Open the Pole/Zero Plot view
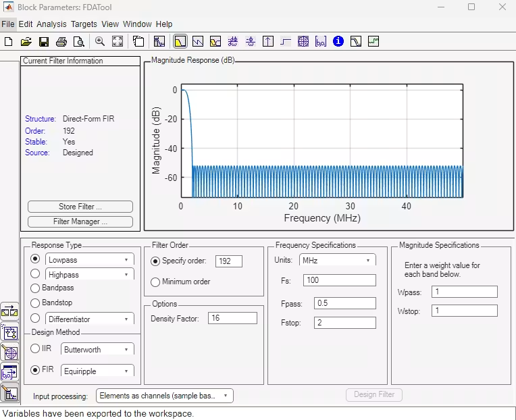516x420 pixels. 303,41
